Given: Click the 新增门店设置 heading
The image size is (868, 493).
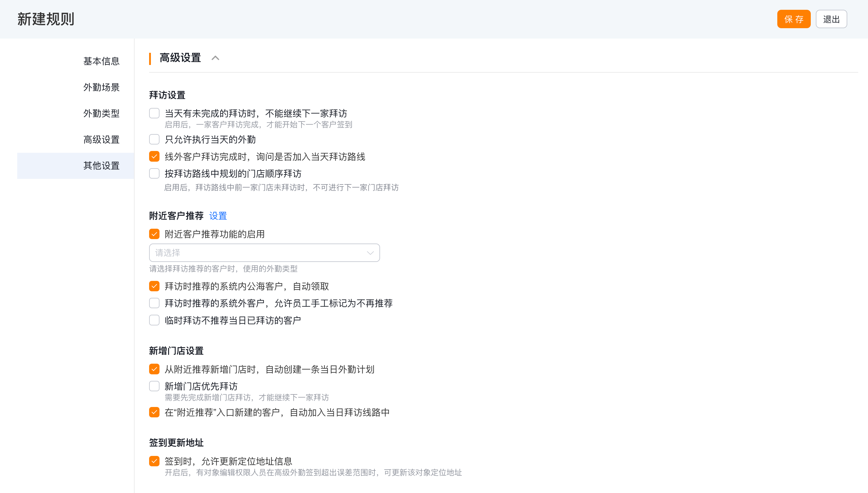Looking at the screenshot, I should (176, 351).
